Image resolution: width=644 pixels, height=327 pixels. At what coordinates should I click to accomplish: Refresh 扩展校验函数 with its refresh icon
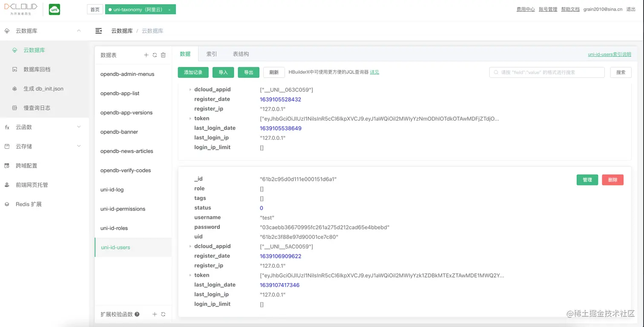click(163, 314)
